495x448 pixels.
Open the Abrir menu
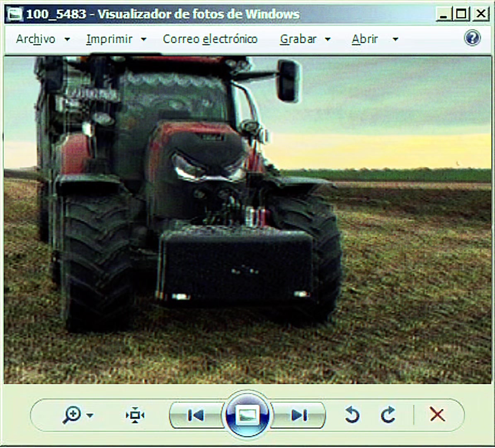point(365,39)
